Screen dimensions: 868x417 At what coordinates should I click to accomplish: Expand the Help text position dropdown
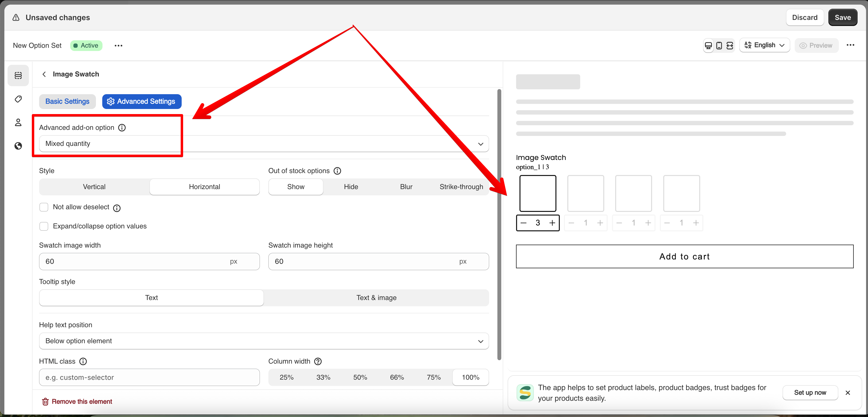click(264, 341)
